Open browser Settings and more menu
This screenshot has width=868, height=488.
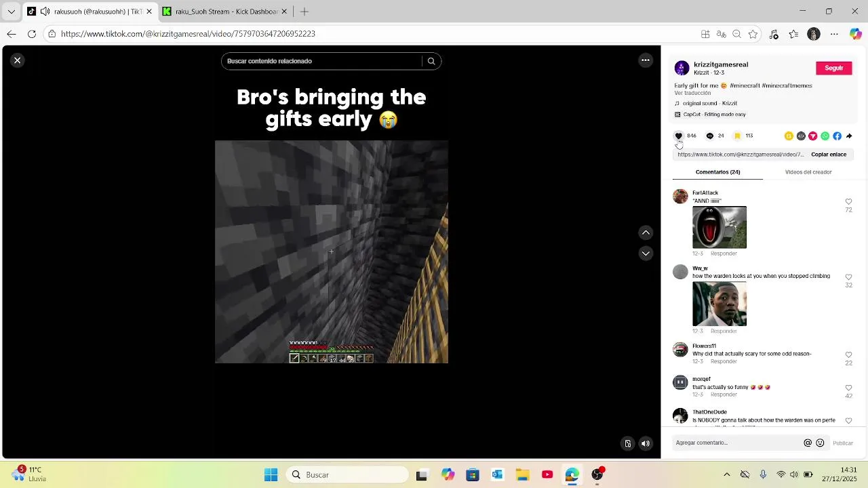834,34
